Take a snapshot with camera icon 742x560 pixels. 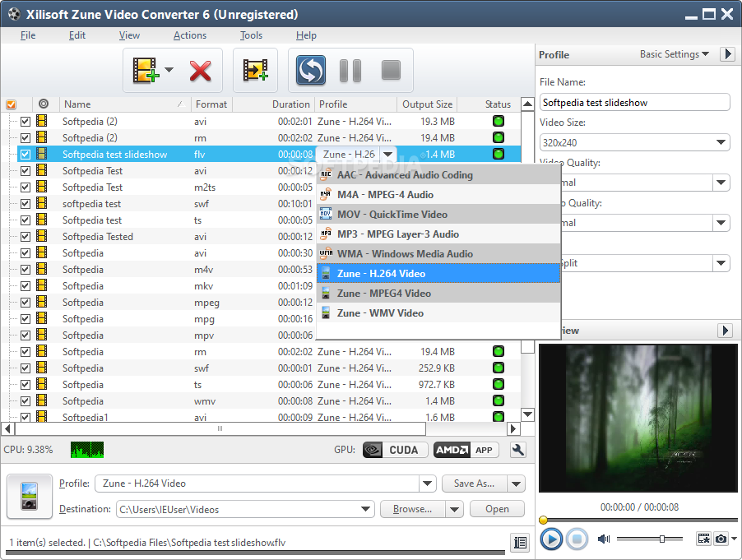pos(721,539)
